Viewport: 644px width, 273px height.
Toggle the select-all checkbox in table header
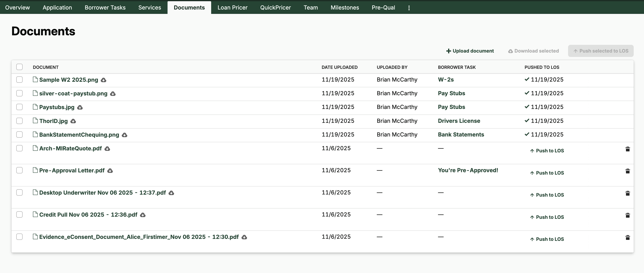(19, 67)
